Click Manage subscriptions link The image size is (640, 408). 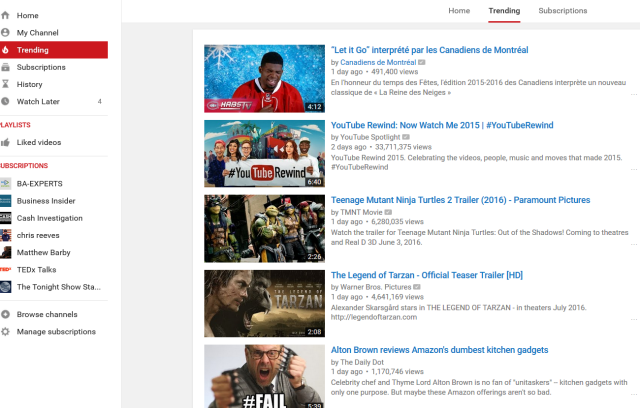pyautogui.click(x=56, y=332)
